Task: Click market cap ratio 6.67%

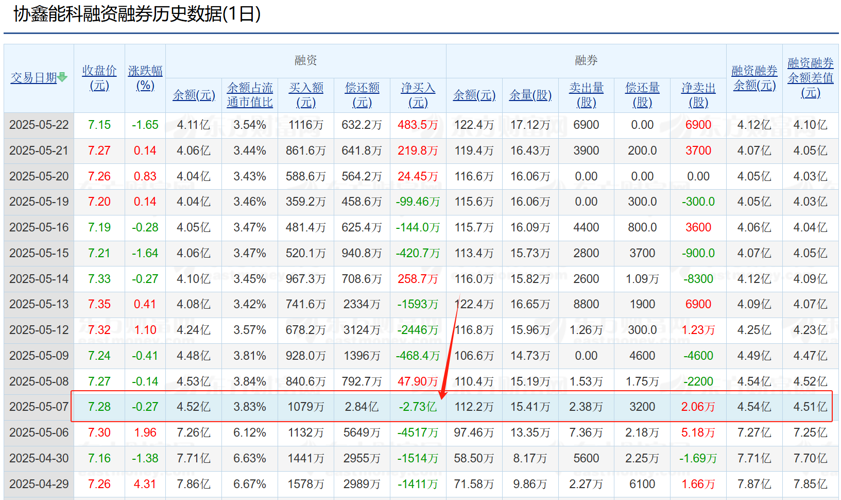Action: (x=250, y=484)
